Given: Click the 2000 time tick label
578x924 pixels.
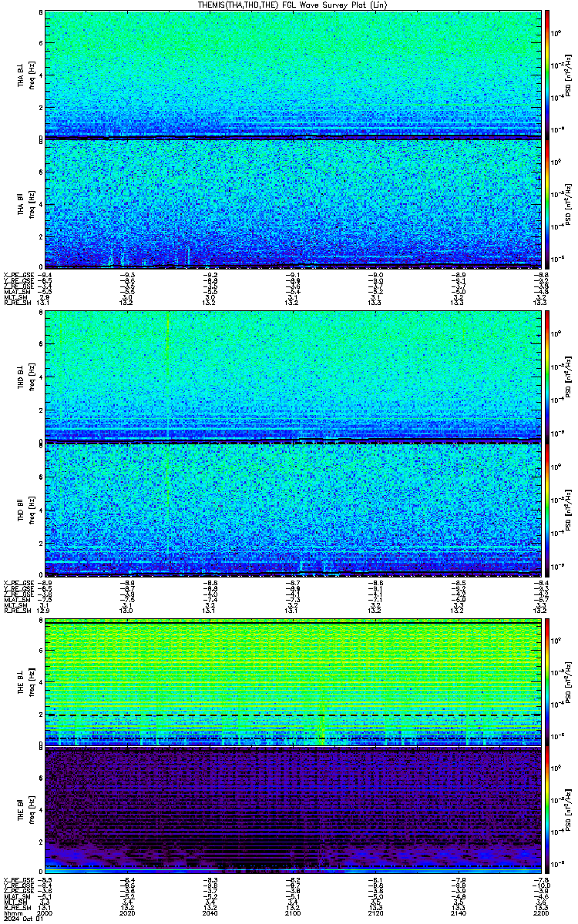Looking at the screenshot, I should [x=46, y=912].
